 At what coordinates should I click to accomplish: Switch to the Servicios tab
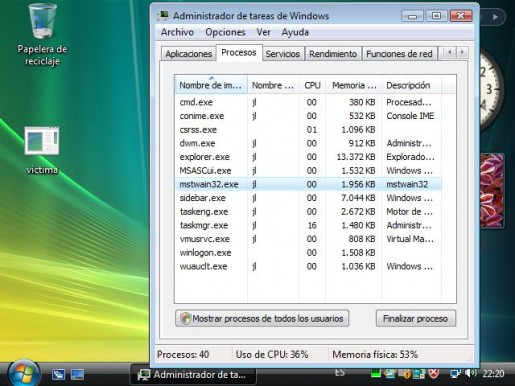[x=283, y=54]
